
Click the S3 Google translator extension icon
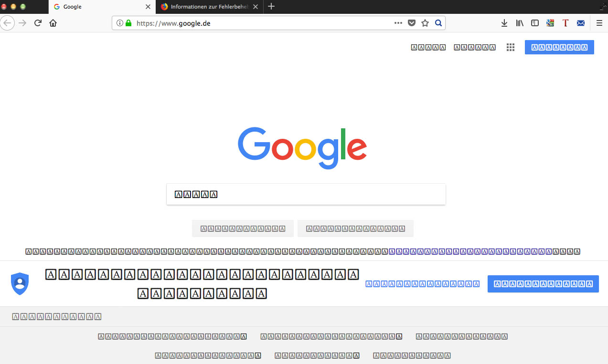[x=550, y=23]
